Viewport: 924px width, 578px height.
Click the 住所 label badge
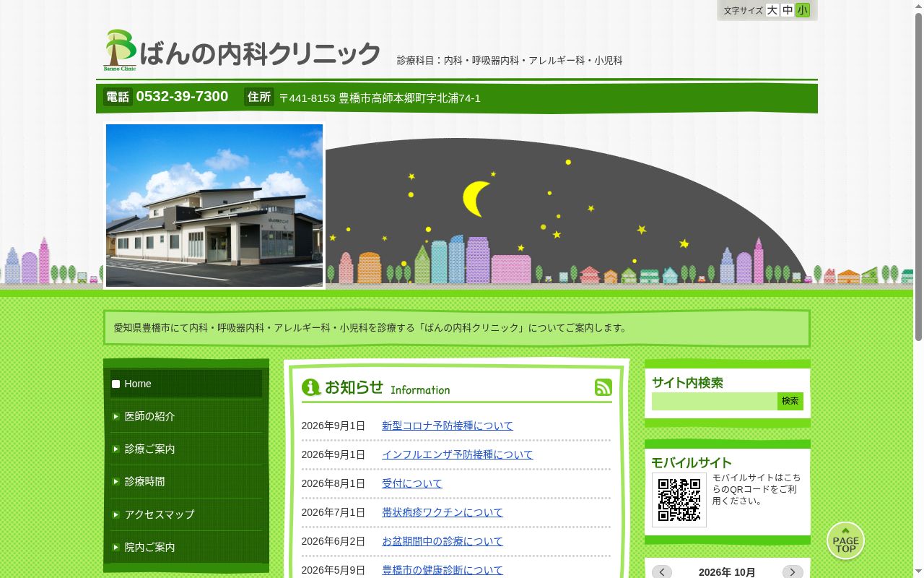(x=259, y=97)
